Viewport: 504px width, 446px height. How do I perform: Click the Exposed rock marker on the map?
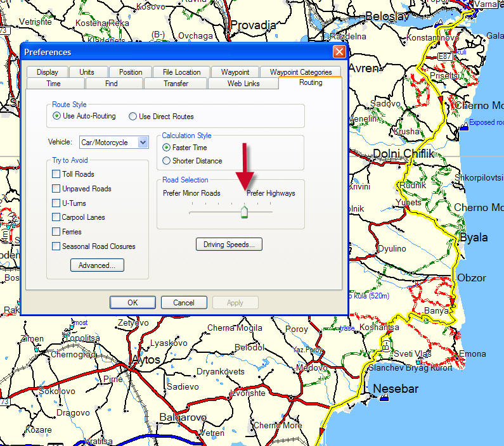(x=464, y=126)
